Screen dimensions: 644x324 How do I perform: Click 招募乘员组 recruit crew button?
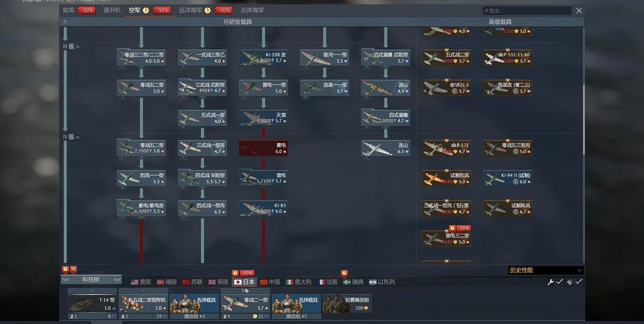[x=348, y=304]
